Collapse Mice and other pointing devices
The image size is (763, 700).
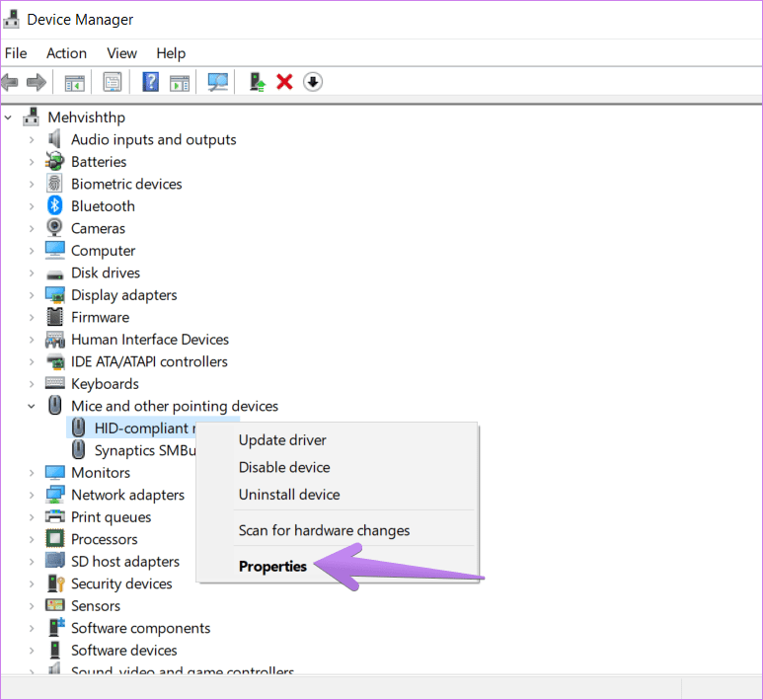(x=32, y=406)
